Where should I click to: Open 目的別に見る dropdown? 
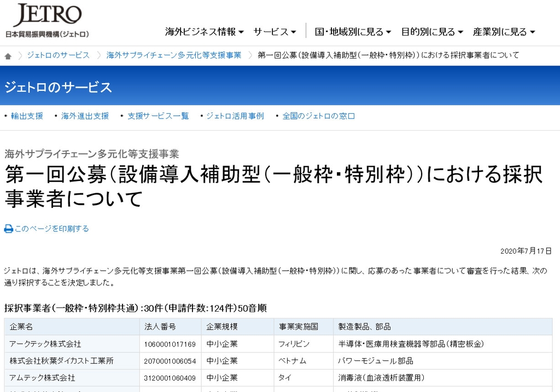[432, 32]
